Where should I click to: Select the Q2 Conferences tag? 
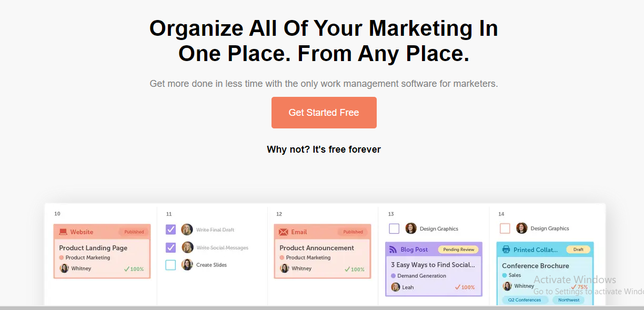pos(525,300)
